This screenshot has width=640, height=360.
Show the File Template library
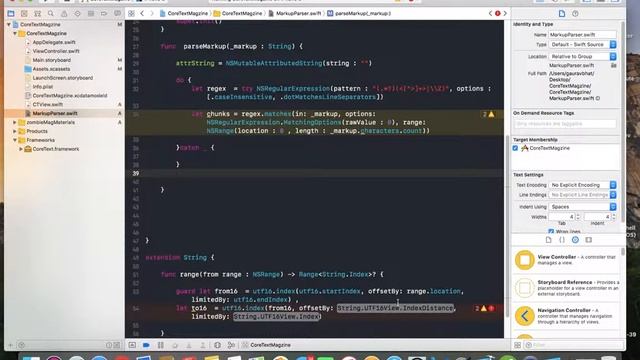click(549, 240)
